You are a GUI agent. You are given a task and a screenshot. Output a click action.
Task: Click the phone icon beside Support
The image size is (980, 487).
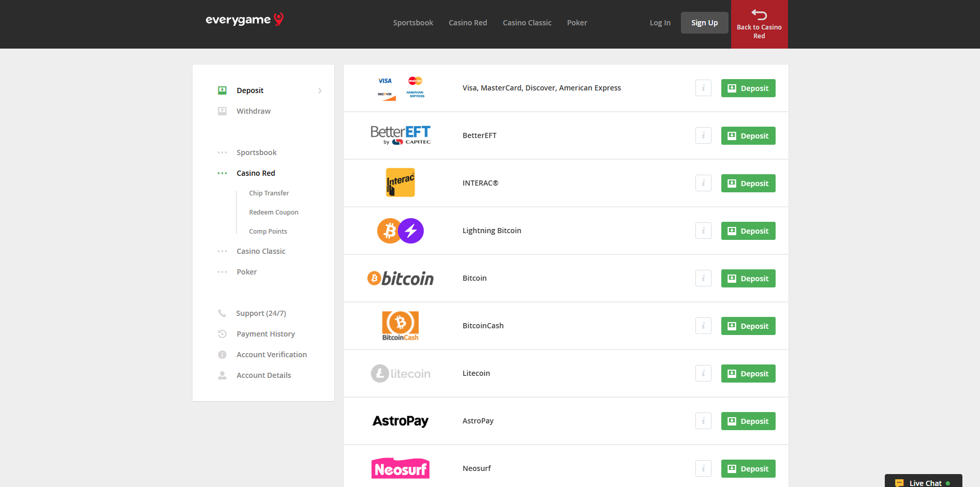(222, 313)
